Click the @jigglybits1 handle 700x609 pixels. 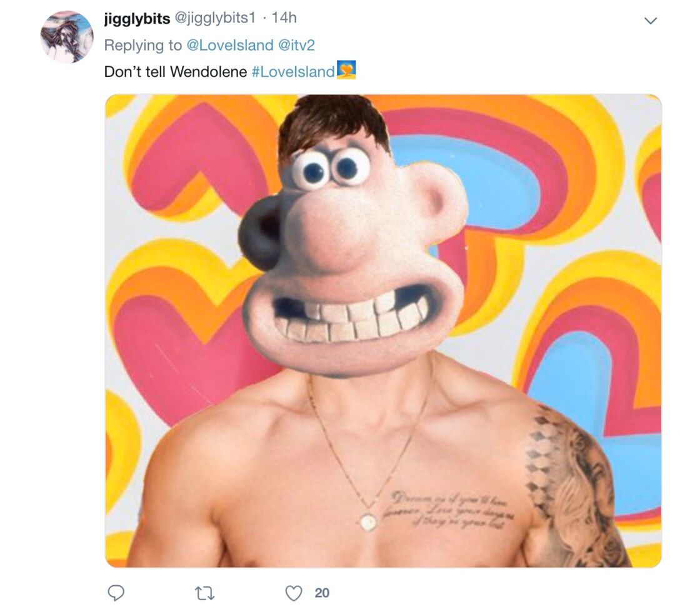click(215, 18)
